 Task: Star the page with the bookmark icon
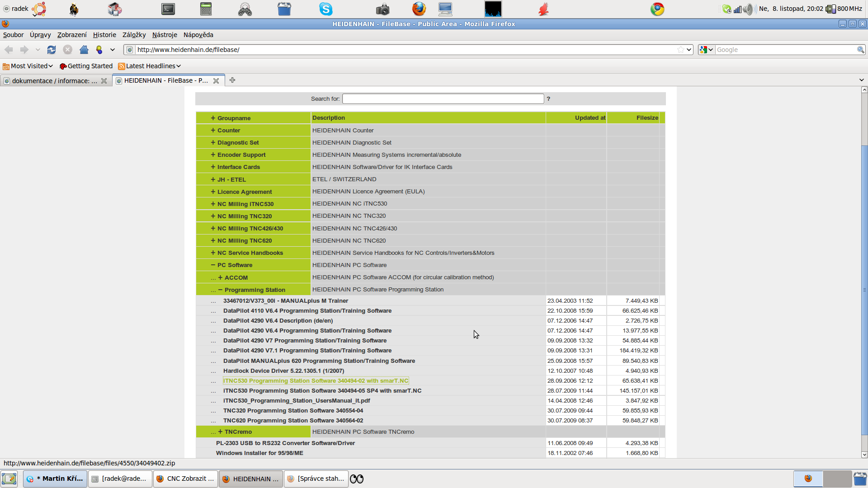pos(680,50)
